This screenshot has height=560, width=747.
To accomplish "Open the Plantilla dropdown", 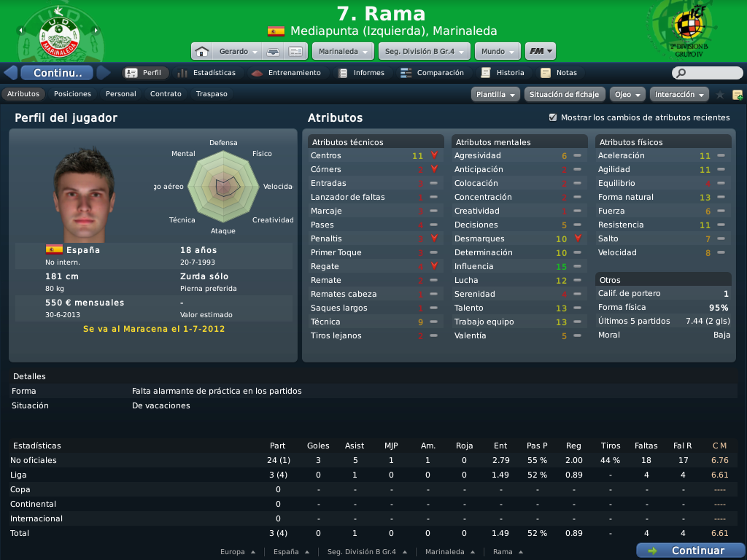I will point(495,94).
